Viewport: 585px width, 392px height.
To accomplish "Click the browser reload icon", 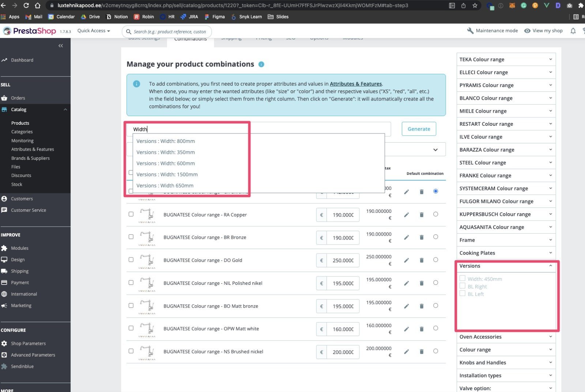I will tap(26, 5).
